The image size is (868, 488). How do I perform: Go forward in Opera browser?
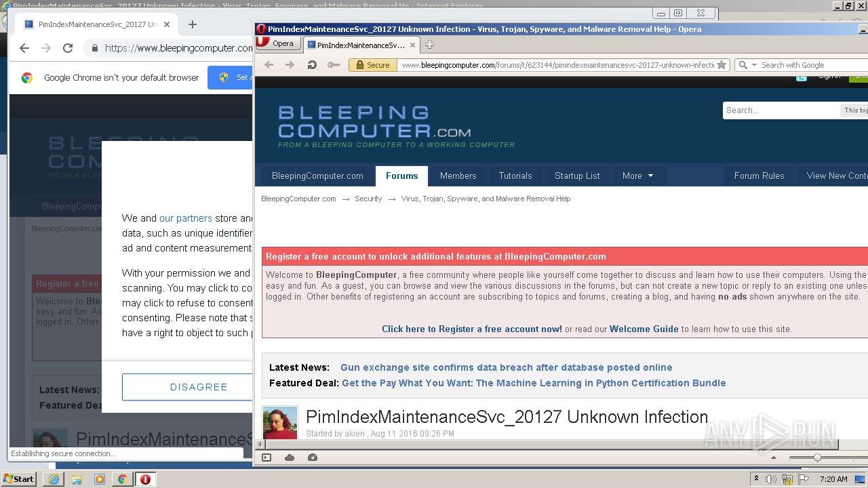290,65
